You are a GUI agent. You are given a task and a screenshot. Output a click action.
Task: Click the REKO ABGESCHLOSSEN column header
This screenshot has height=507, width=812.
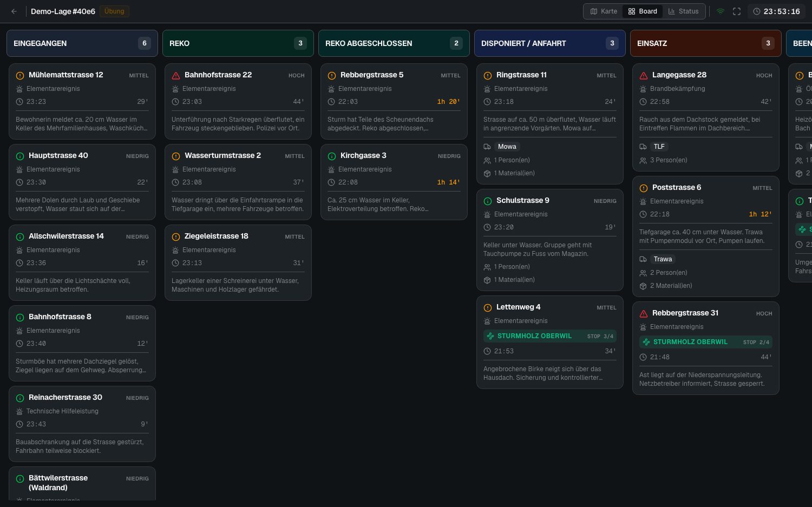tap(394, 43)
